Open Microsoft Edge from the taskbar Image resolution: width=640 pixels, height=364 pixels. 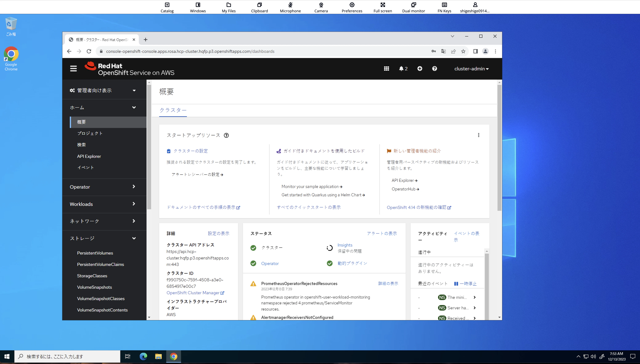coord(143,356)
